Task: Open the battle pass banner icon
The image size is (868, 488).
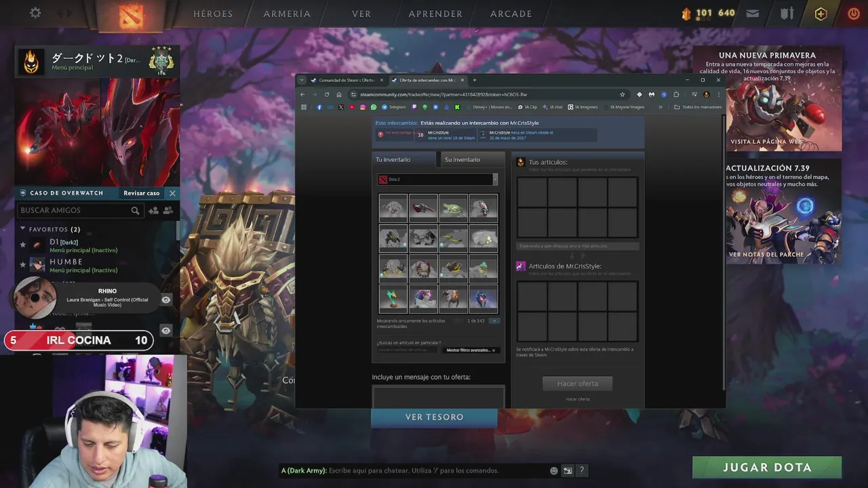Action: [787, 13]
